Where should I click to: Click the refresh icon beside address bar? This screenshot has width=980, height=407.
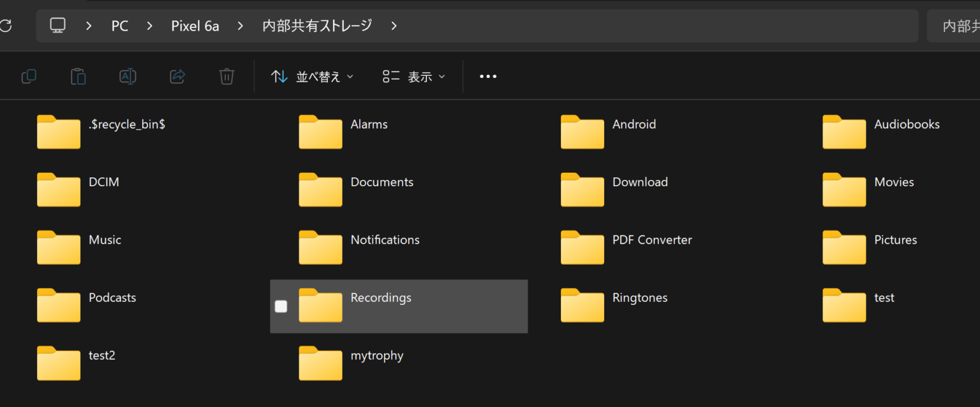coord(6,26)
